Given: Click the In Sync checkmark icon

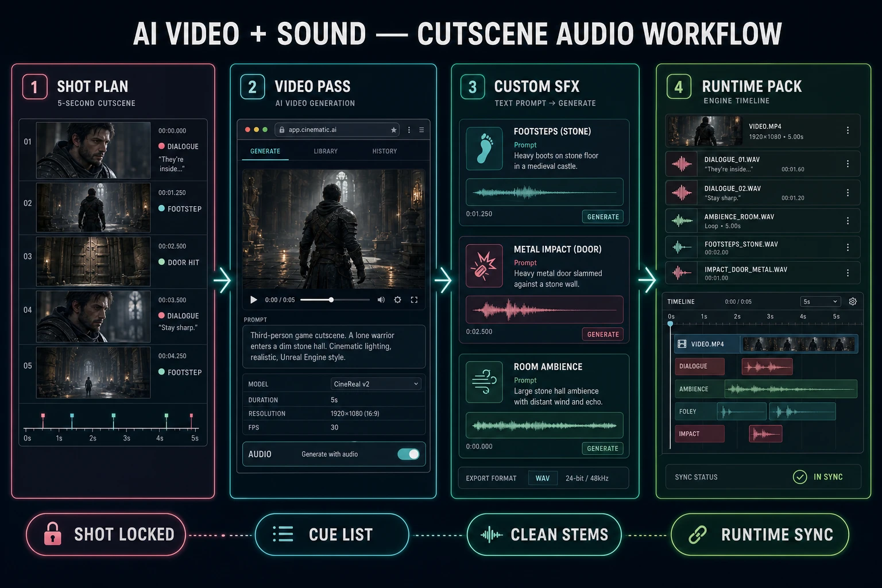Looking at the screenshot, I should [x=800, y=477].
